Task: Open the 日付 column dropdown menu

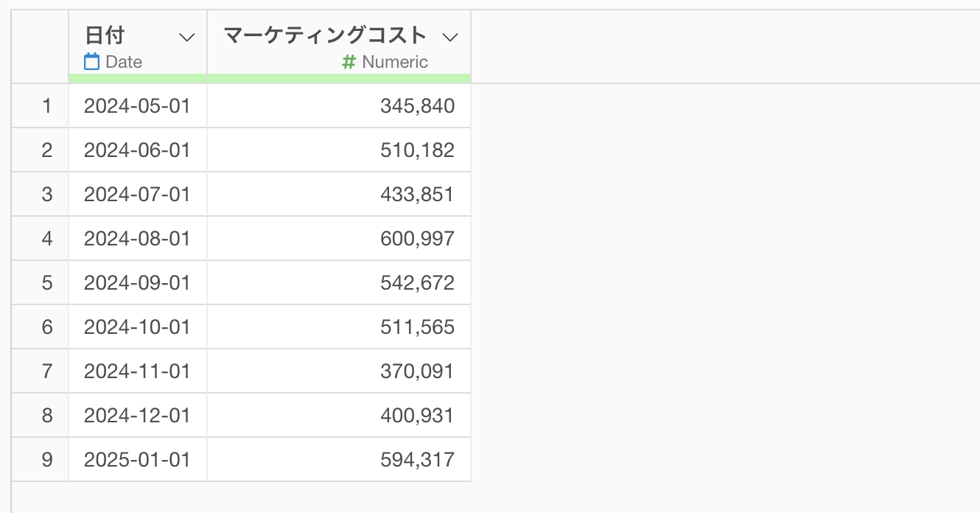Action: coord(188,37)
